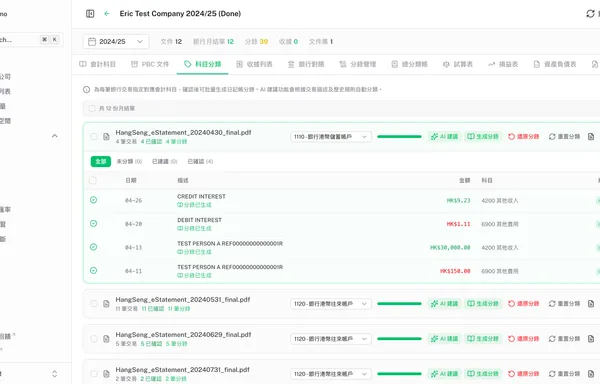Click 重置分錄 for the 20240430 statement

click(564, 137)
